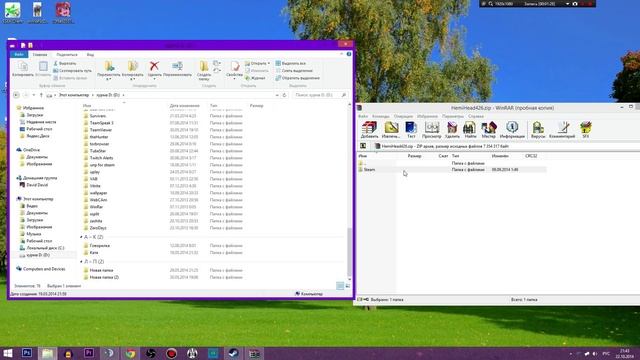Click Скопировать путь in Explorer ribbon

click(73, 71)
